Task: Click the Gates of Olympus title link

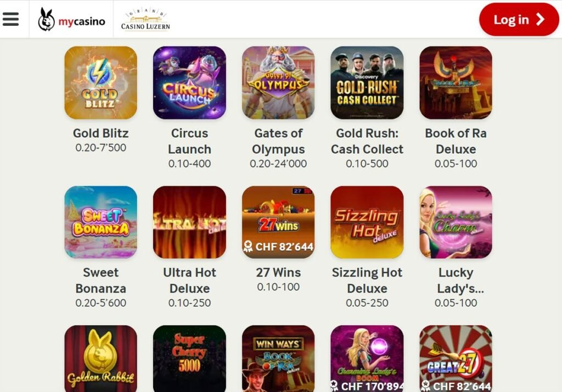Action: click(x=278, y=141)
